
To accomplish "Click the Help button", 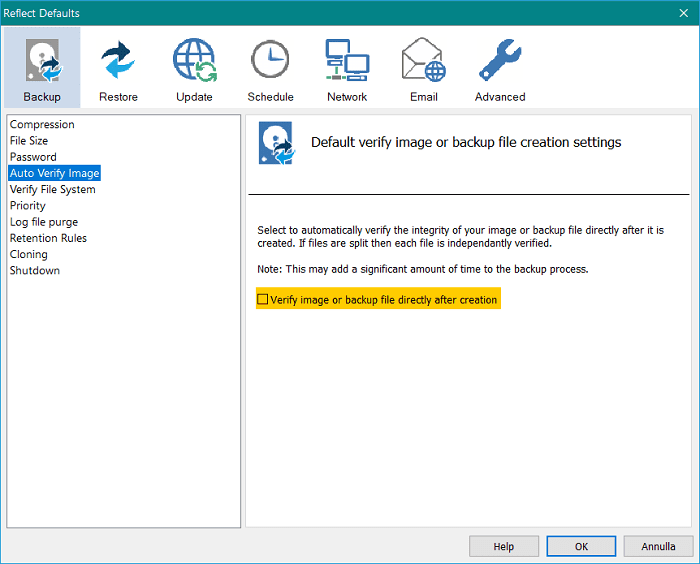I will [x=504, y=546].
